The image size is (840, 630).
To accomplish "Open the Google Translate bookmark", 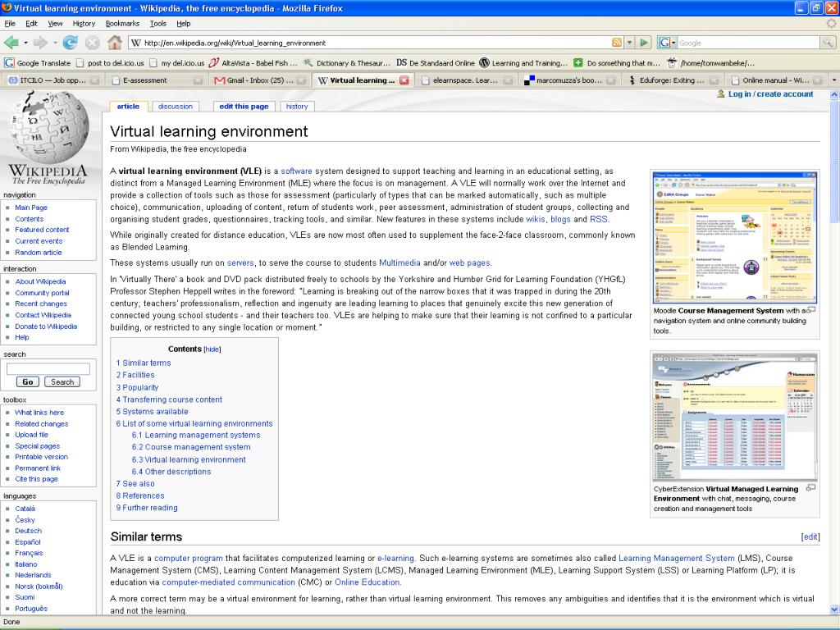I will pos(38,62).
